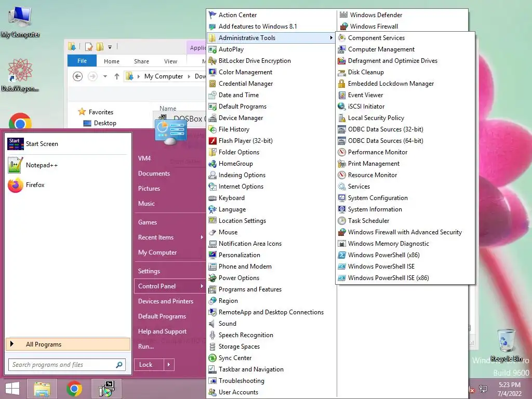Open Event Viewer

point(365,95)
